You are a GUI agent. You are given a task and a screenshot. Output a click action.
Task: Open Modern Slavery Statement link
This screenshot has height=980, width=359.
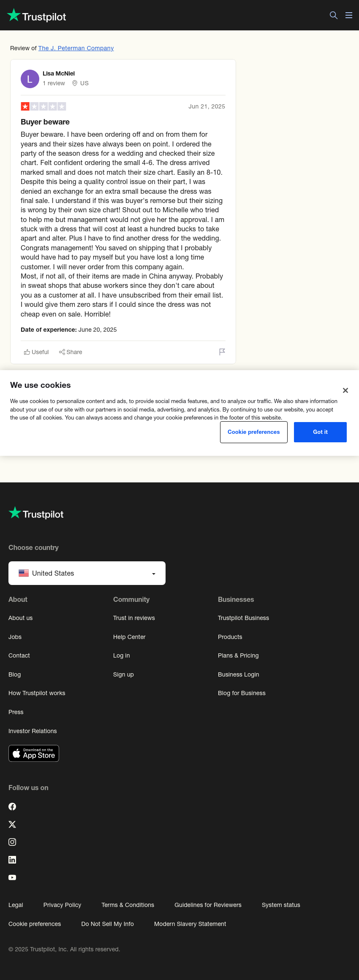click(x=190, y=924)
